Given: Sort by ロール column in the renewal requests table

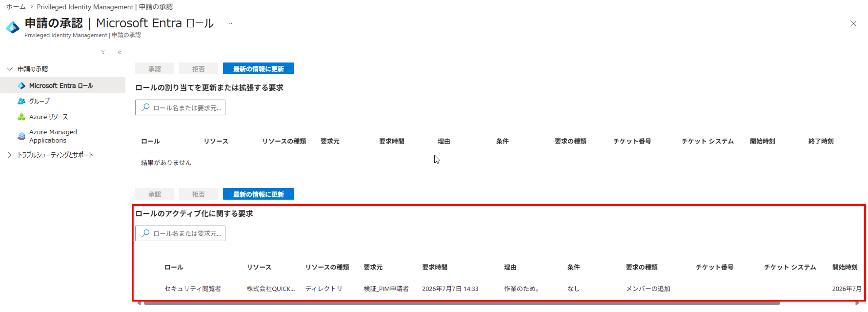Looking at the screenshot, I should pyautogui.click(x=150, y=141).
